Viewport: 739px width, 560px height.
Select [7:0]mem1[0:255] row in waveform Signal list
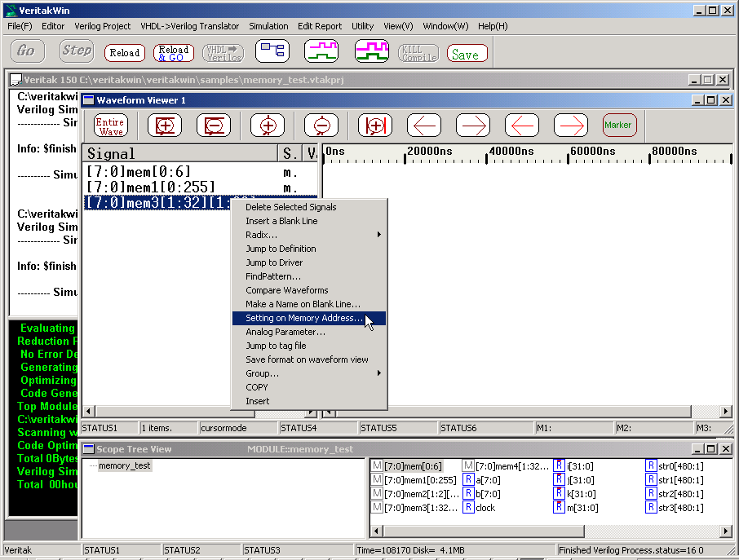click(201, 187)
